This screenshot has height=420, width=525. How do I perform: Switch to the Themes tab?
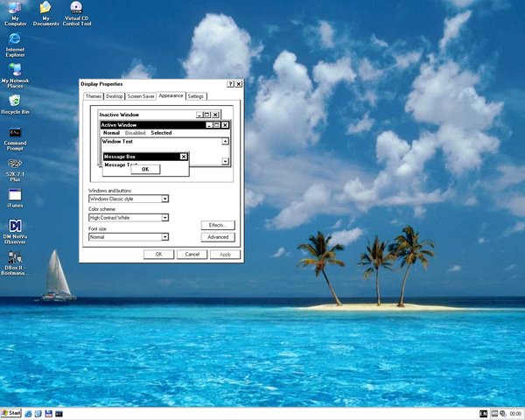[94, 96]
